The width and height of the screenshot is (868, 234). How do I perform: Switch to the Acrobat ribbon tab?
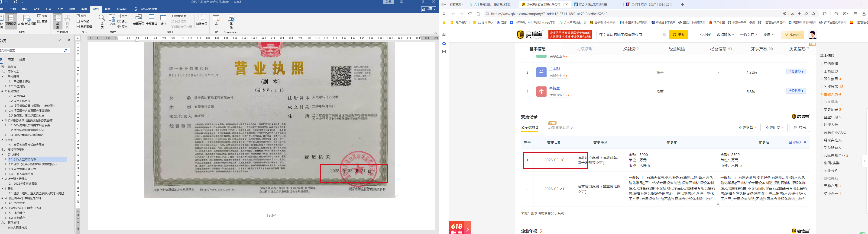click(x=122, y=9)
